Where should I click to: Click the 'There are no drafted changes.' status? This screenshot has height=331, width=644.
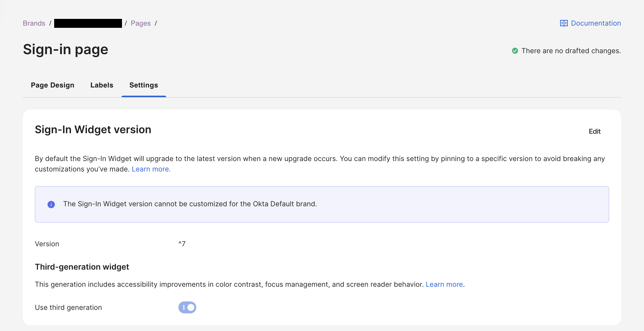[x=571, y=51]
